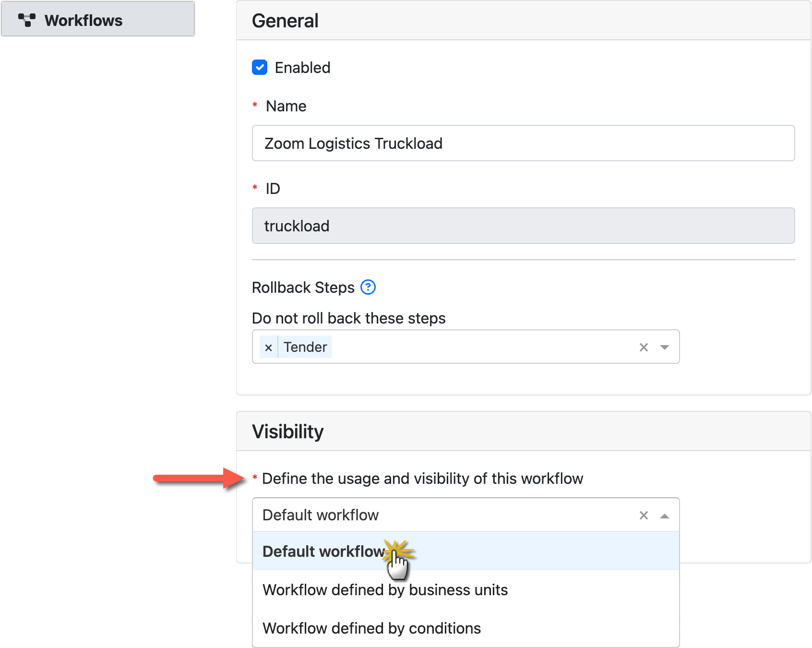Clear all rollback step selections
The image size is (812, 648).
[644, 347]
